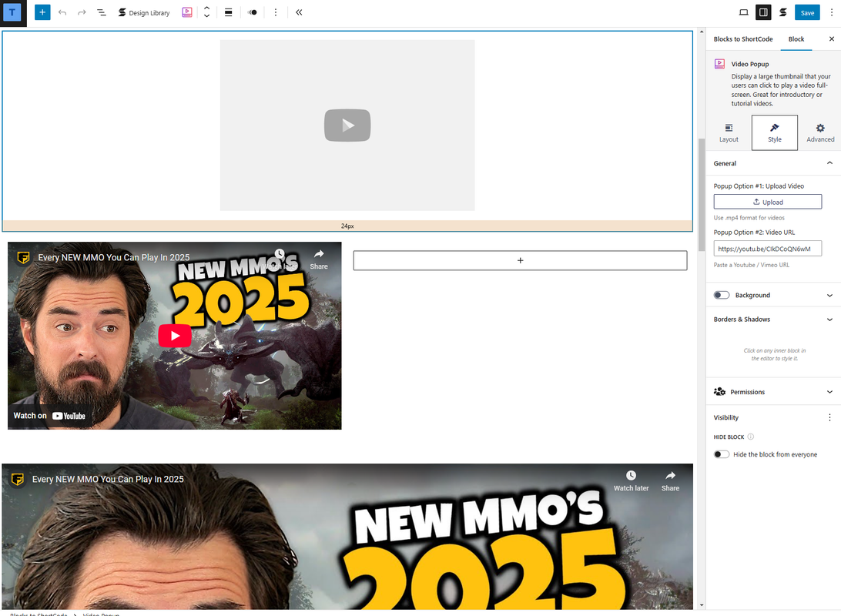Image resolution: width=841 pixels, height=616 pixels.
Task: Click scrollbar up arrow in editor
Action: (x=701, y=32)
